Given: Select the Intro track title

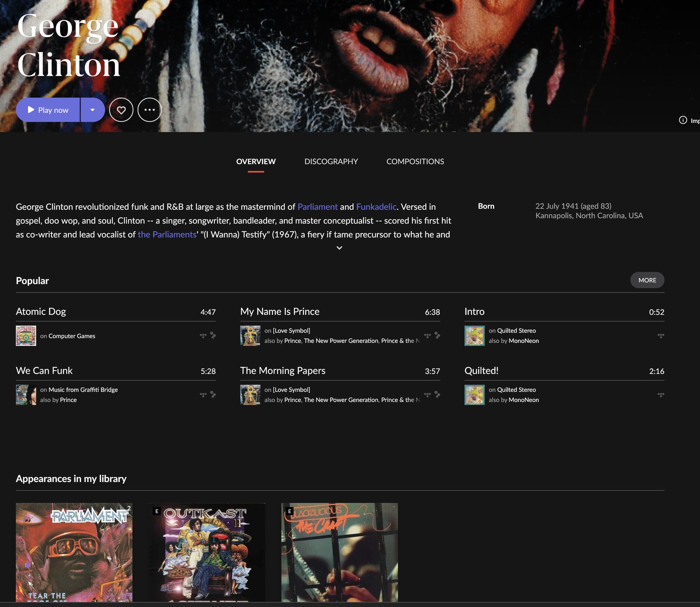Looking at the screenshot, I should tap(474, 312).
